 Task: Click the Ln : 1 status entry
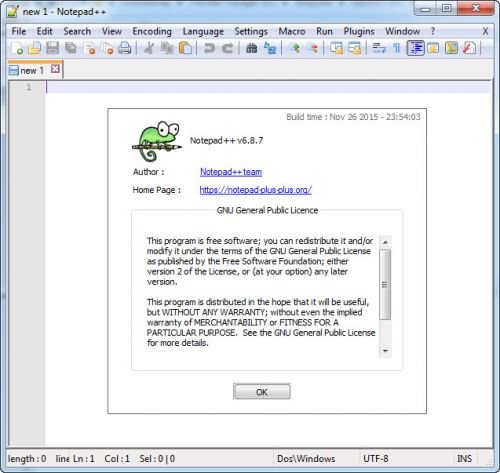[84, 459]
